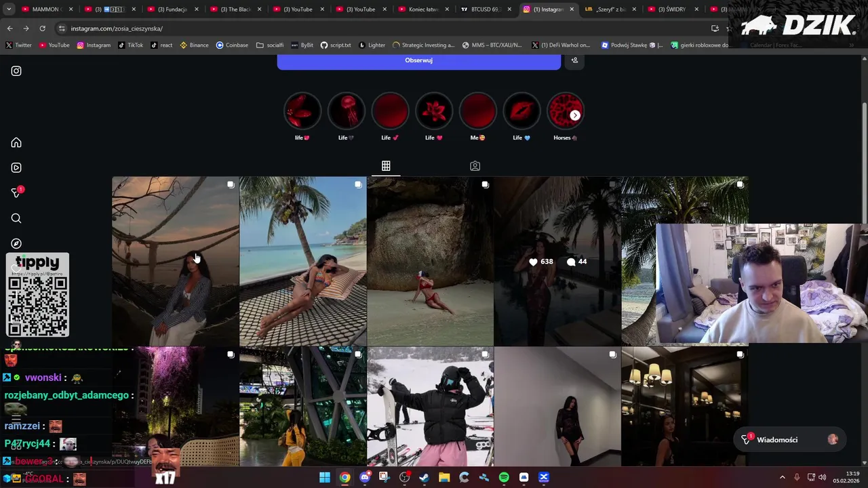Go to Home feed in Instagram sidebar

tap(16, 142)
